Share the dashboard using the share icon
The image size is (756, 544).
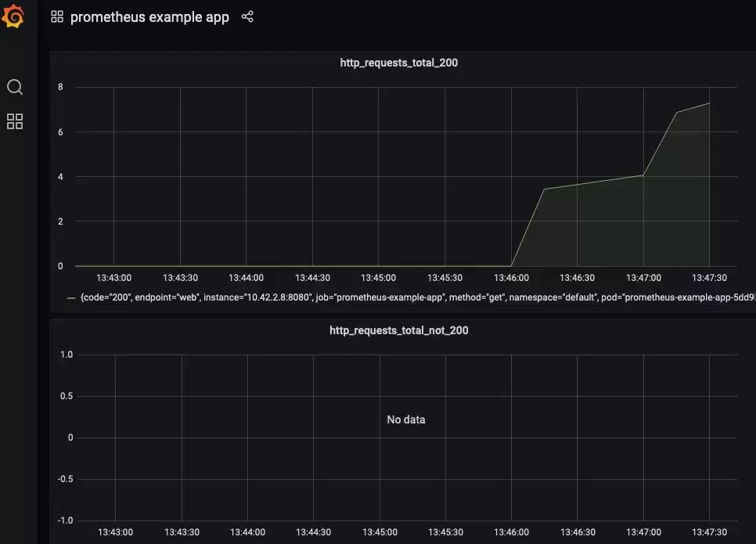(247, 17)
